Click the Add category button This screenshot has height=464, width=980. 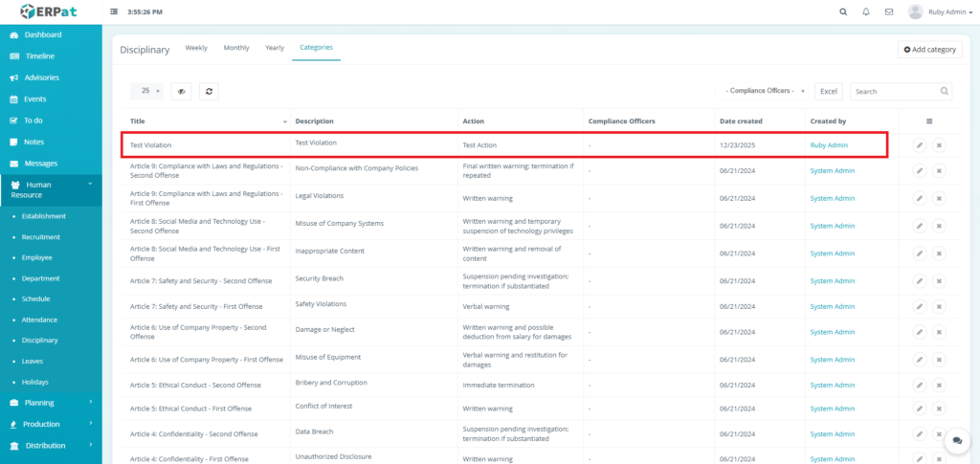(x=929, y=49)
